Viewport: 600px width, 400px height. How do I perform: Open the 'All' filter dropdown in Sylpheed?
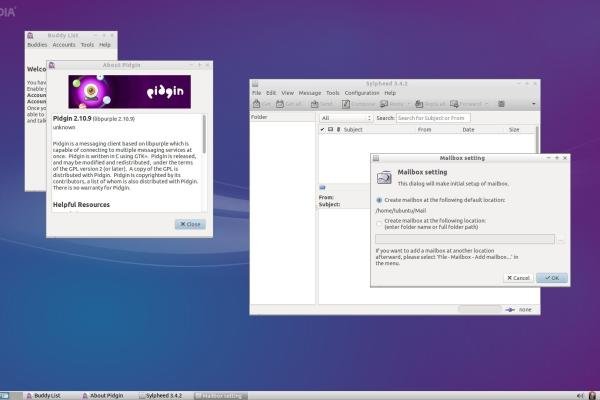pos(346,118)
